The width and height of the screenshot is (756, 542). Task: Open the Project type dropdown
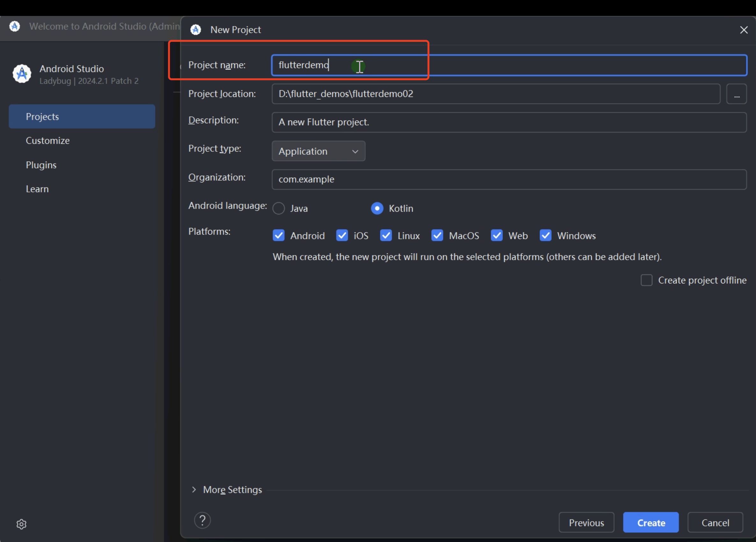click(318, 151)
